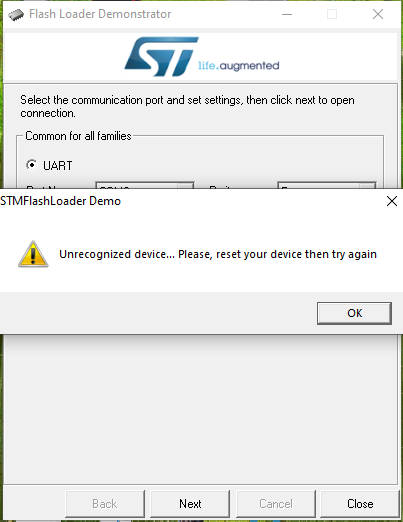Click the Next button
Screen dimensions: 403x522
point(190,503)
